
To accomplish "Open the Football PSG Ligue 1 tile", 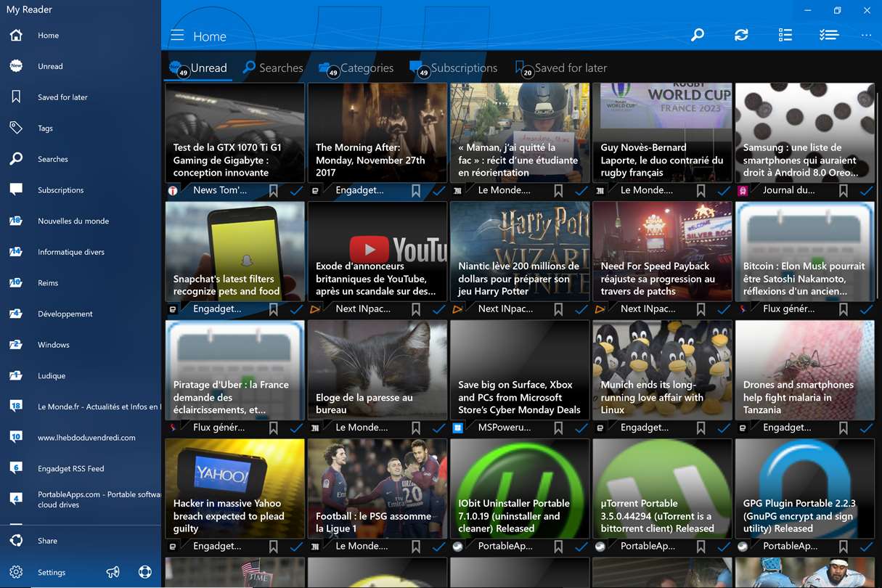I will click(x=377, y=488).
